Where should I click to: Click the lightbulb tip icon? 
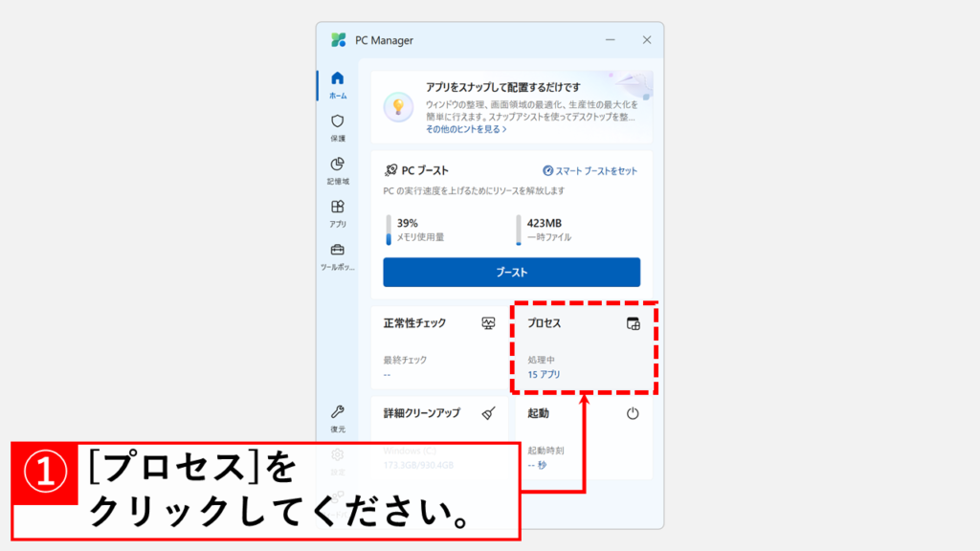click(x=398, y=107)
